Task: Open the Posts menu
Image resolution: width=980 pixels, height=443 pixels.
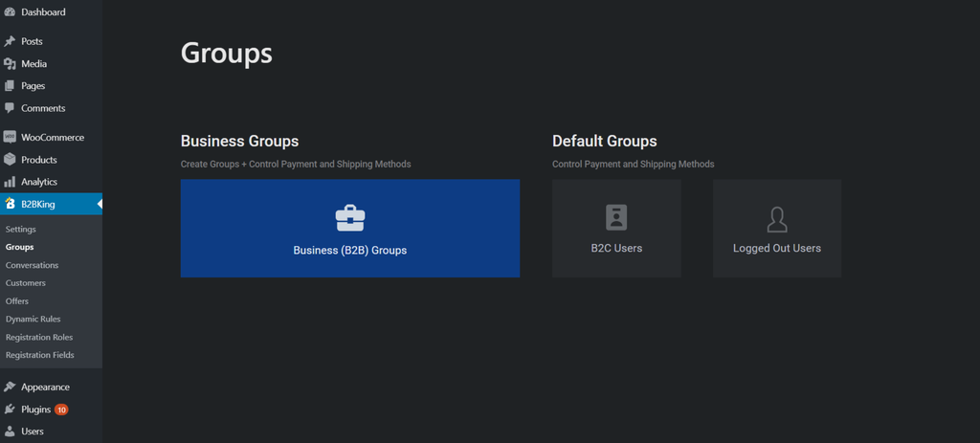Action: tap(32, 41)
